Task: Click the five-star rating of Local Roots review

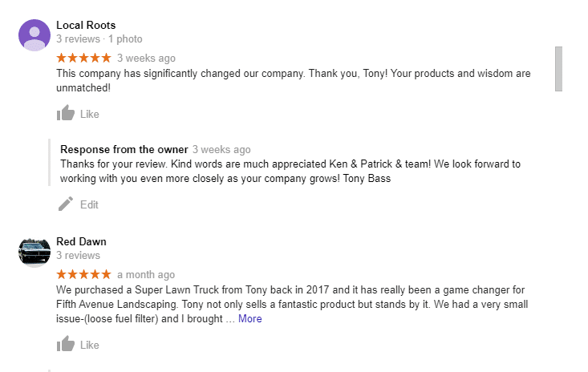Action: tap(84, 58)
